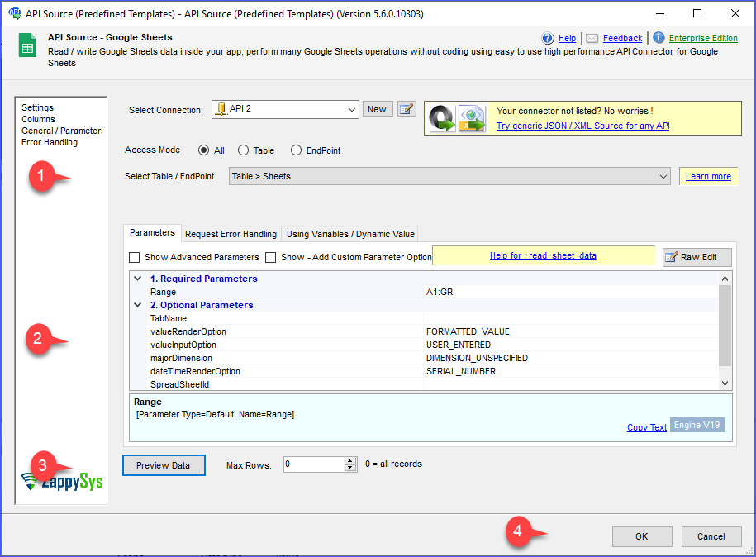Open the Settings page in sidebar
Screen dimensions: 756x557
(38, 107)
